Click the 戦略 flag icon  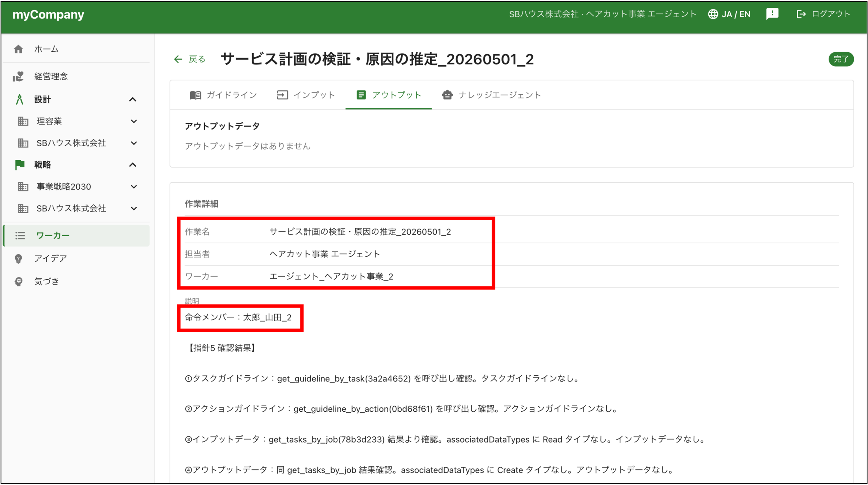click(20, 165)
